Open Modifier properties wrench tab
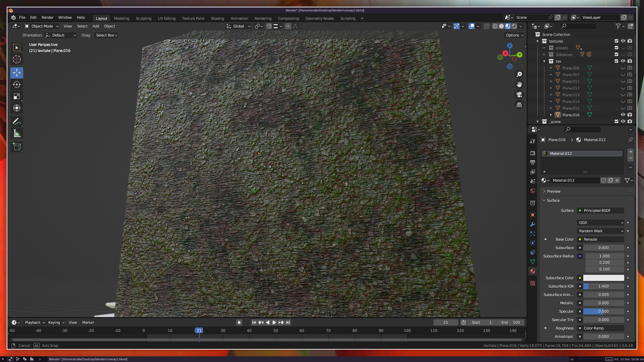Image resolution: width=644 pixels, height=362 pixels. (x=533, y=224)
